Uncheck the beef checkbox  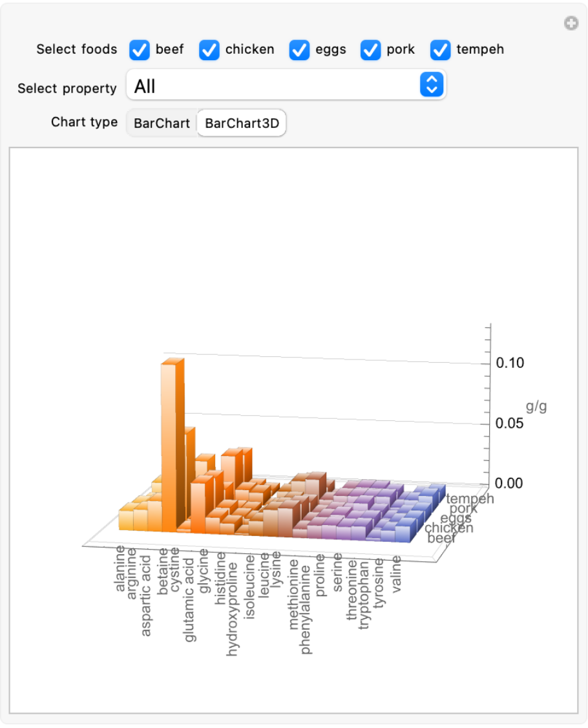coord(140,50)
